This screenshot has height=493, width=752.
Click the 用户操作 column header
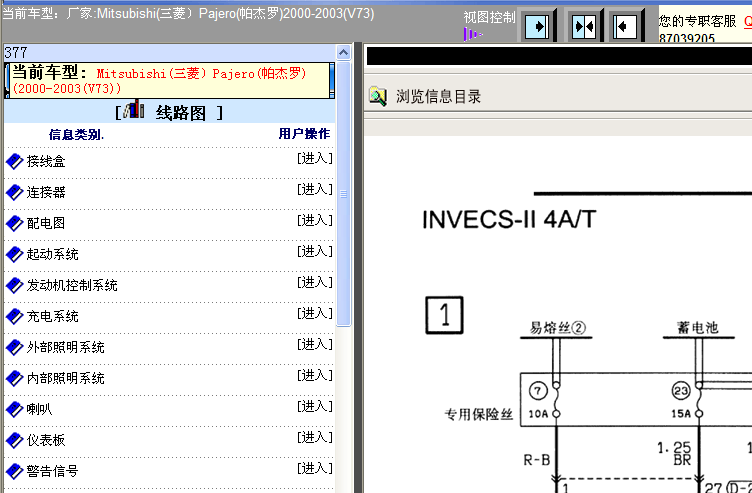point(305,133)
